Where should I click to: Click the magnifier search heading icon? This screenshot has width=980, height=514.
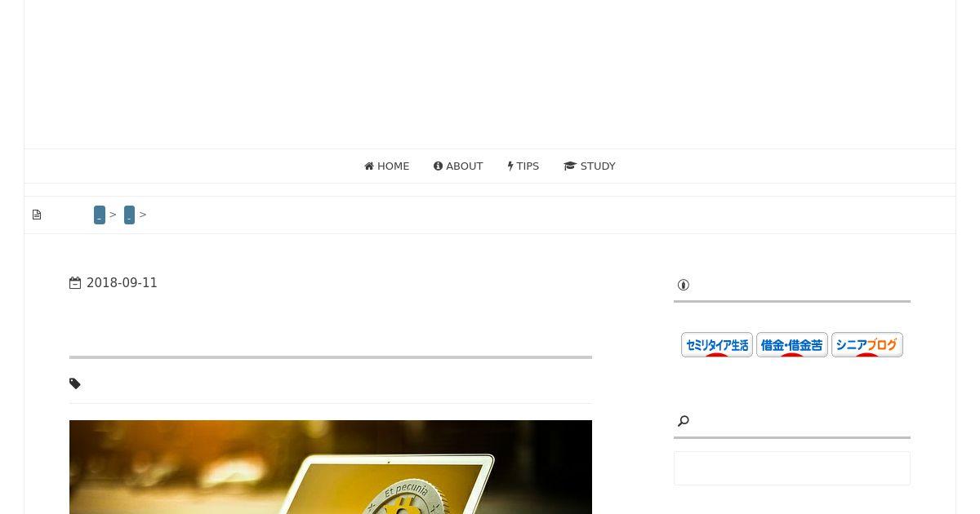[684, 421]
